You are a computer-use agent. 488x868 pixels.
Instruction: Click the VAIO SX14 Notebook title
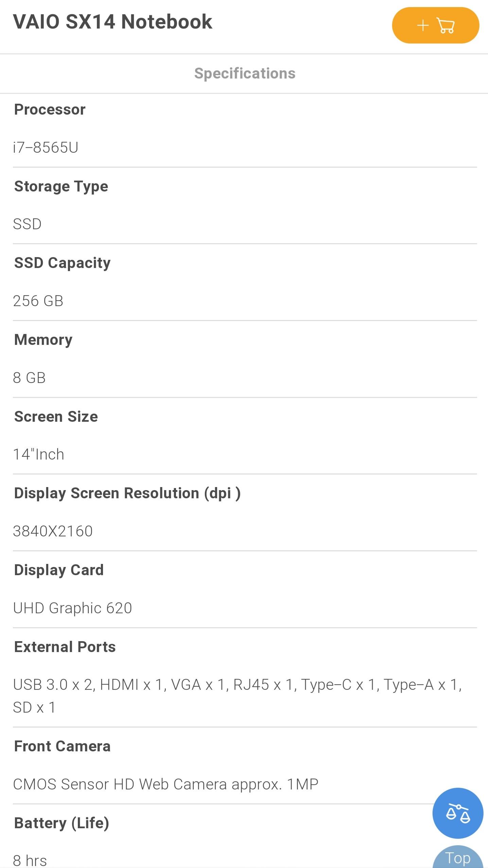pos(112,22)
